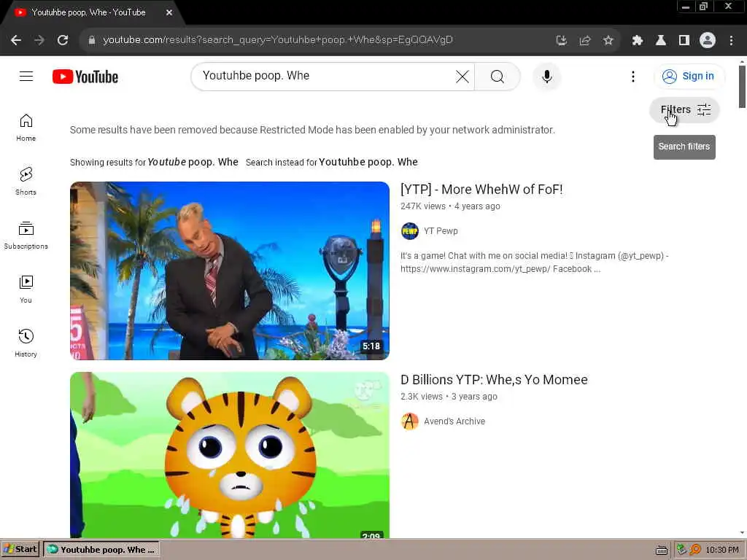The image size is (747, 560).
Task: Open title [YTP] - More WhehW of FoF!
Action: pyautogui.click(x=481, y=190)
